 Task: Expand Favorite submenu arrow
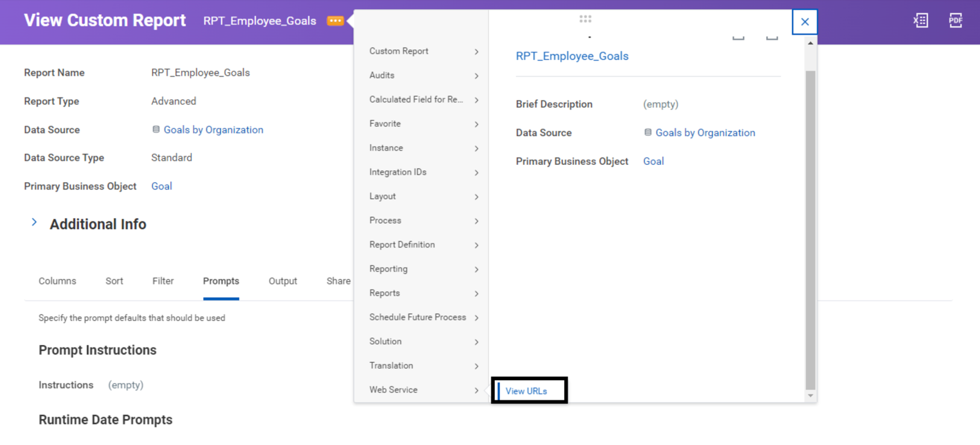pyautogui.click(x=477, y=124)
